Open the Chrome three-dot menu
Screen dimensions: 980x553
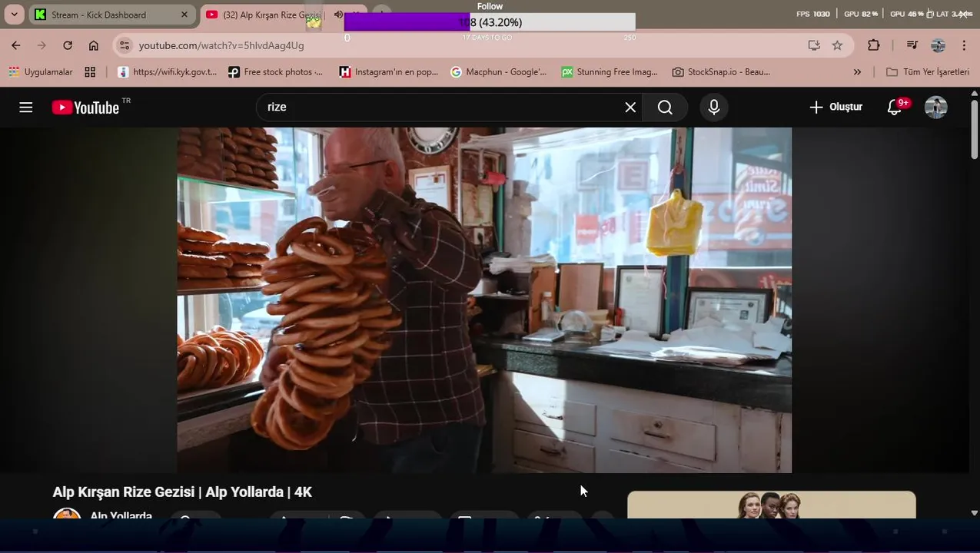pos(964,45)
